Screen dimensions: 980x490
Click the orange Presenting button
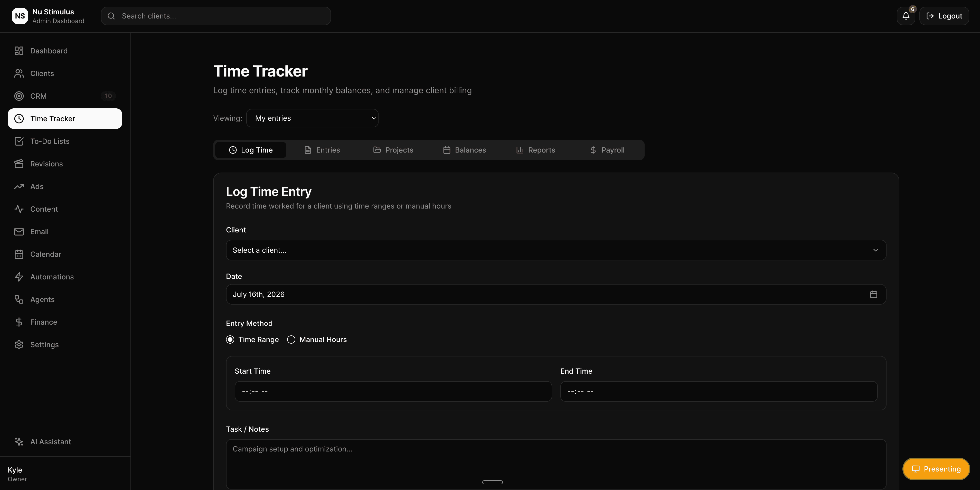[936, 469]
